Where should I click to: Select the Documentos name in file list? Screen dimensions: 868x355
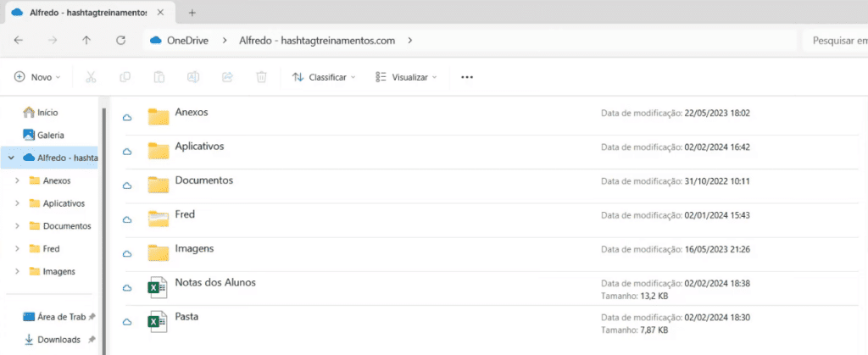(x=204, y=180)
